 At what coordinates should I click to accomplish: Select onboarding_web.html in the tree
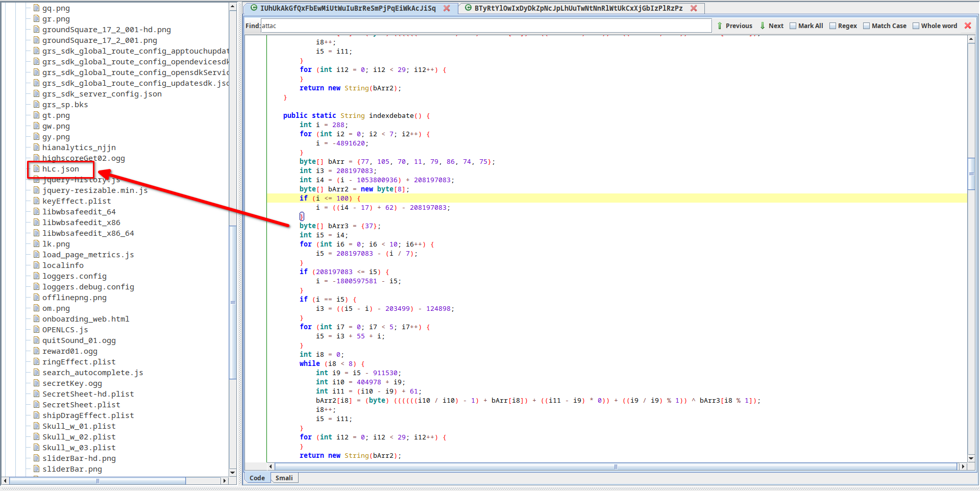[86, 319]
